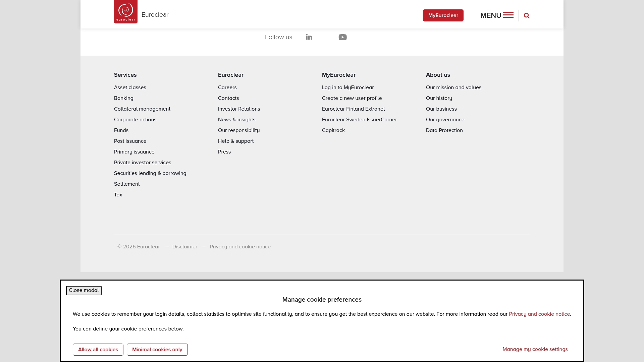Open Contacts page
644x362 pixels.
228,98
